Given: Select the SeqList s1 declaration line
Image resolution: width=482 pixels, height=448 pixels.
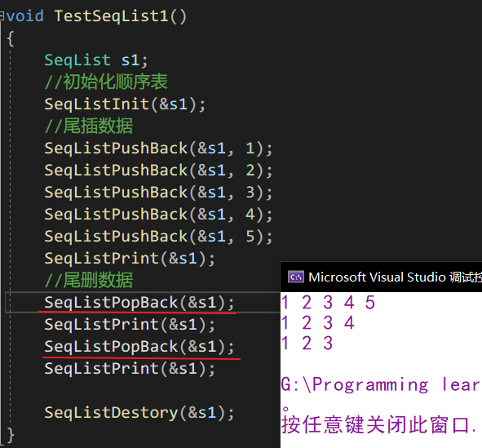Looking at the screenshot, I should click(96, 60).
